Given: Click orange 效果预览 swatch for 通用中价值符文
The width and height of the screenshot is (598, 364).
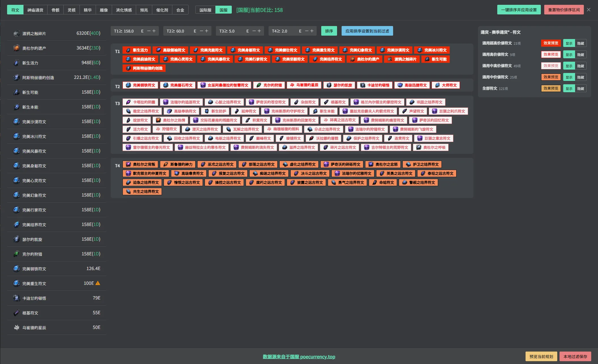Looking at the screenshot, I should click(x=551, y=77).
